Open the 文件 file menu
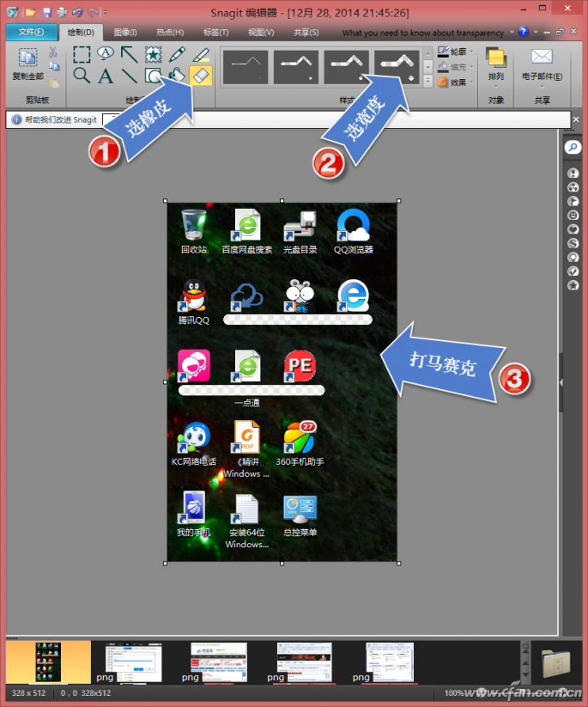The height and width of the screenshot is (707, 588). pyautogui.click(x=31, y=32)
